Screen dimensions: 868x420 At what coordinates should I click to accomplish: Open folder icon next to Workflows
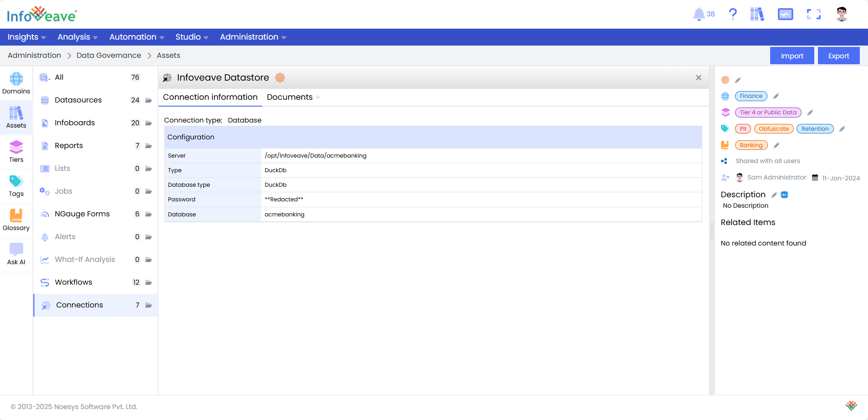(148, 282)
